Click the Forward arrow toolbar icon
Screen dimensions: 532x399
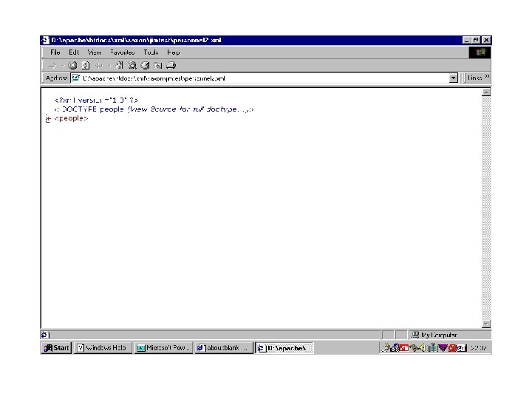tap(52, 66)
